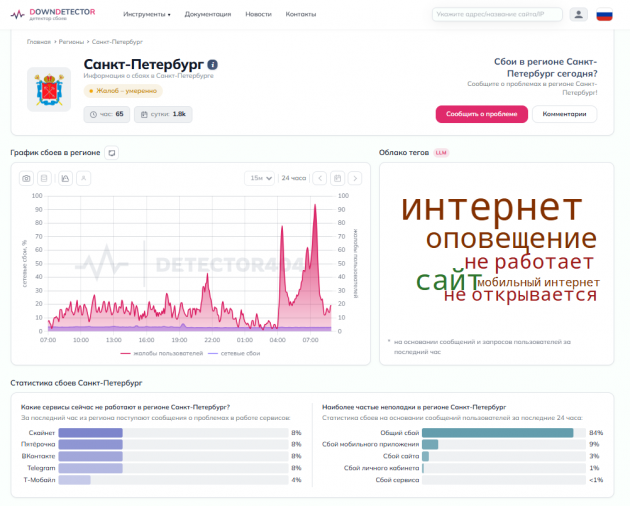Click the info icon next to Санкт-Петербург
This screenshot has height=506, width=630.
pos(213,64)
